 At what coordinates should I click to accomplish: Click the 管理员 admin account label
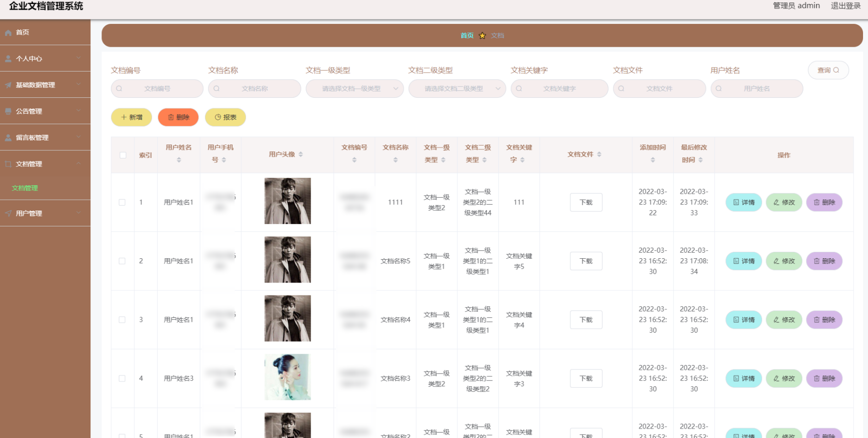click(796, 6)
